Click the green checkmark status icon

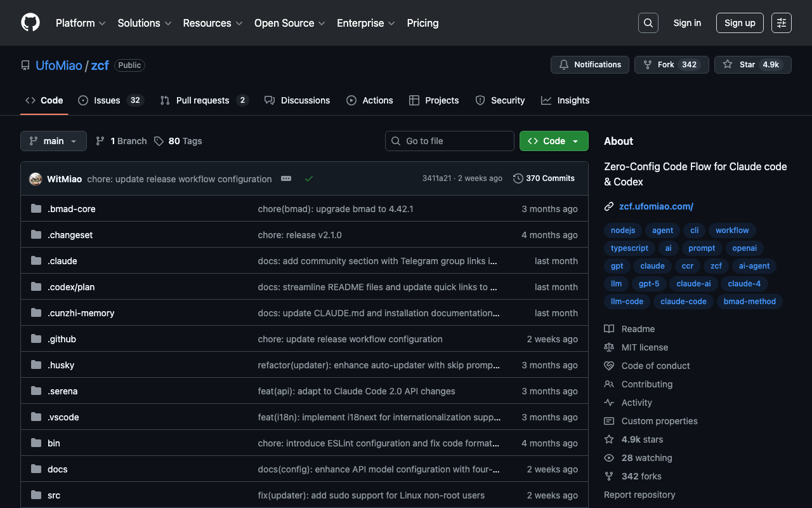[x=309, y=179]
